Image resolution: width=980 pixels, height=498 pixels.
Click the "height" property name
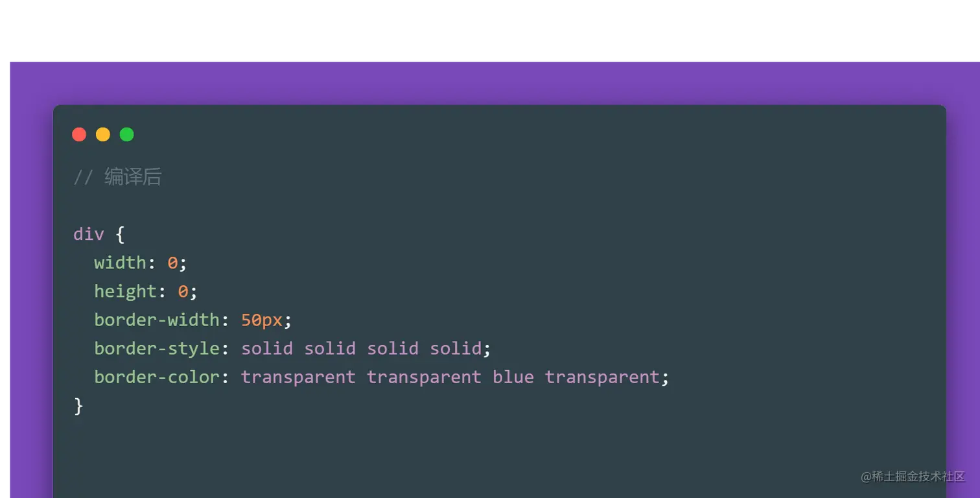pos(125,291)
